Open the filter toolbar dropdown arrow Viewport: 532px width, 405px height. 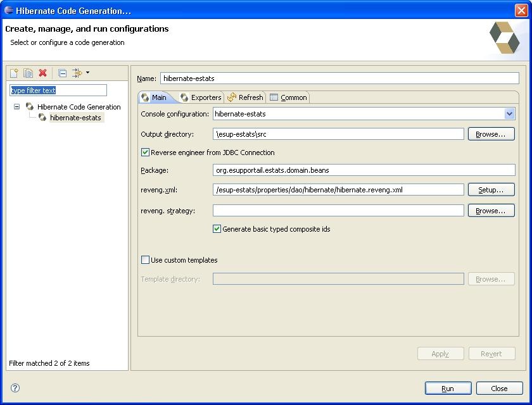click(87, 73)
